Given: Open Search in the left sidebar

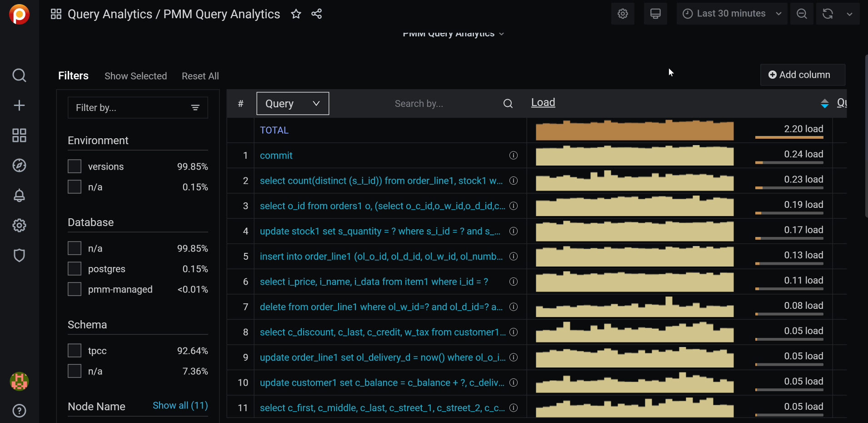Looking at the screenshot, I should pyautogui.click(x=19, y=75).
